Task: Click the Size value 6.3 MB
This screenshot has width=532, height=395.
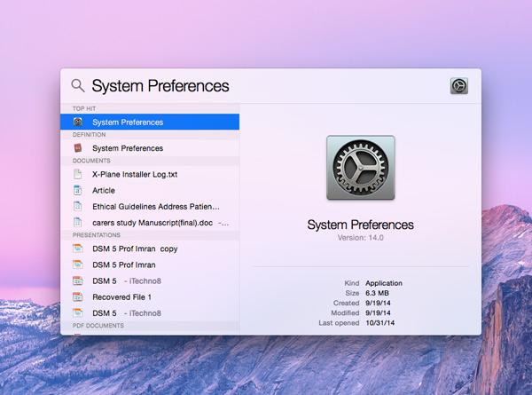Action: coord(377,293)
